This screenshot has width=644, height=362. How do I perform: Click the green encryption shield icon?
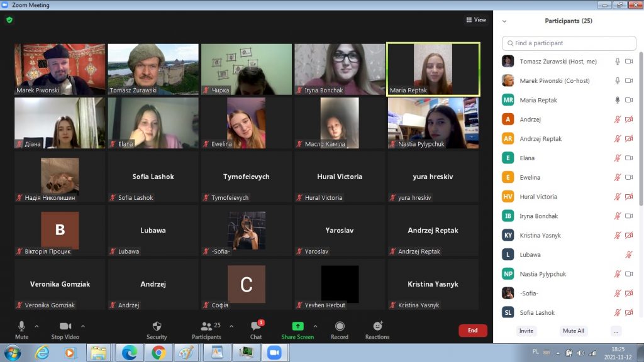[x=9, y=19]
